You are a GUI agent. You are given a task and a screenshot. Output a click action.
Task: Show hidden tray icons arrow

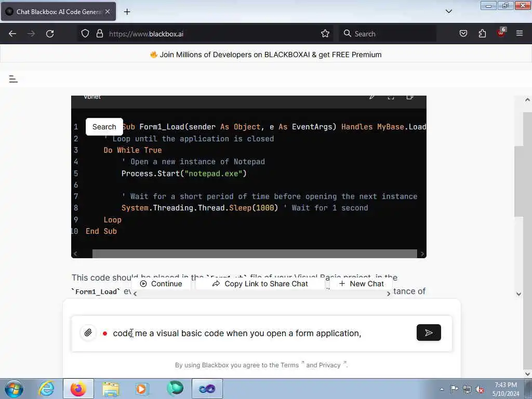[x=442, y=389]
